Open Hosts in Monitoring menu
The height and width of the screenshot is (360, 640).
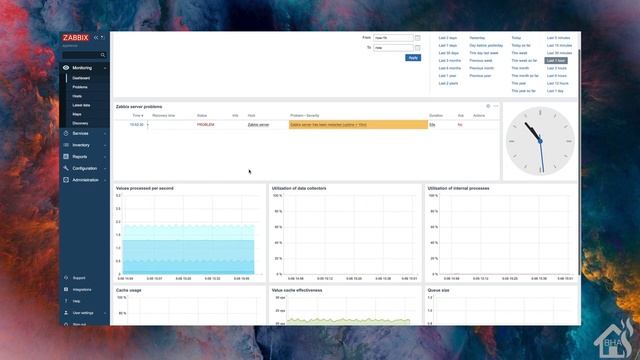[77, 96]
